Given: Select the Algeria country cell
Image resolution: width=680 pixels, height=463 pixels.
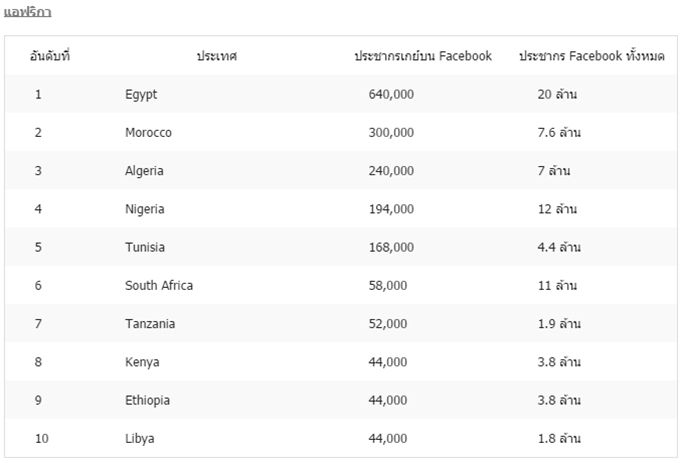Looking at the screenshot, I should pos(144,171).
